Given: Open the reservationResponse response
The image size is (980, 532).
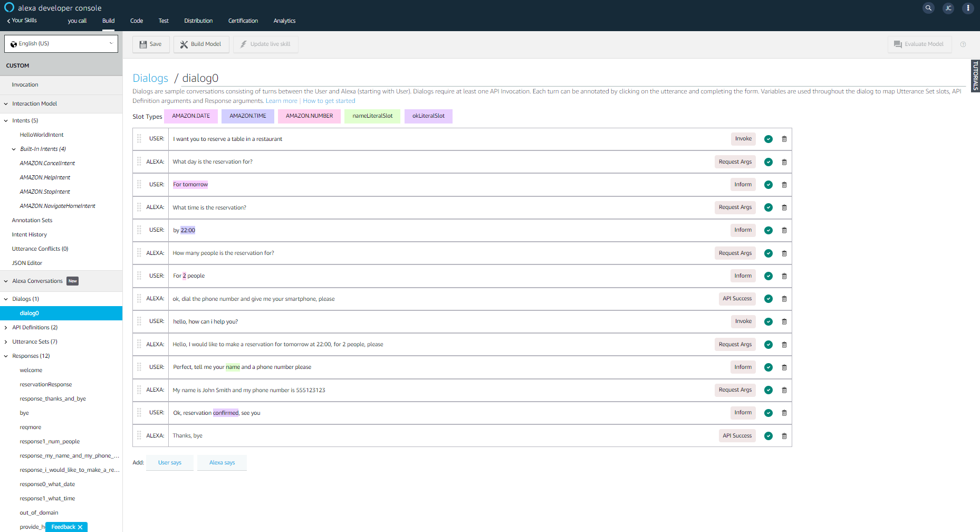Looking at the screenshot, I should pos(46,385).
